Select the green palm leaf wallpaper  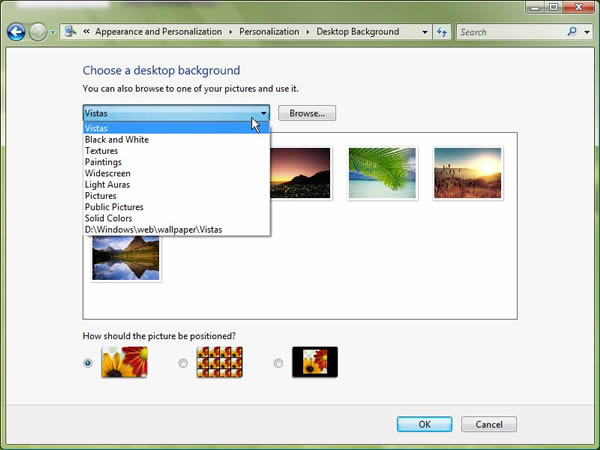point(382,173)
